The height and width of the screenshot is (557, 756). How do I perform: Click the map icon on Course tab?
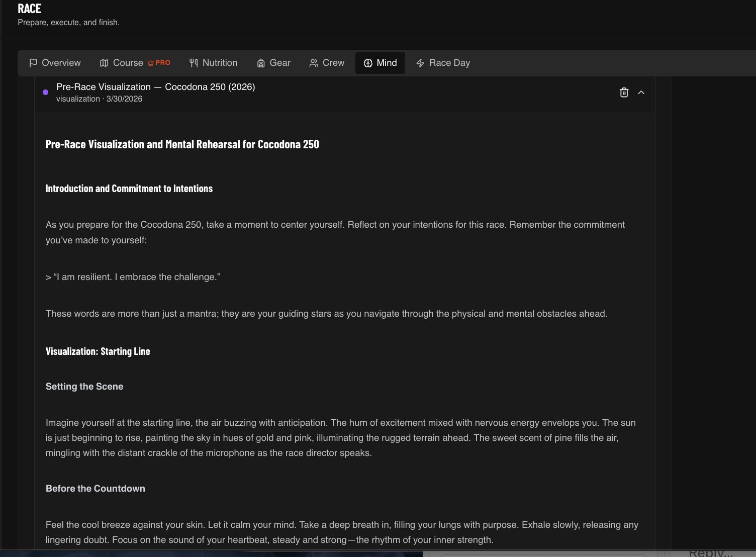click(x=104, y=63)
